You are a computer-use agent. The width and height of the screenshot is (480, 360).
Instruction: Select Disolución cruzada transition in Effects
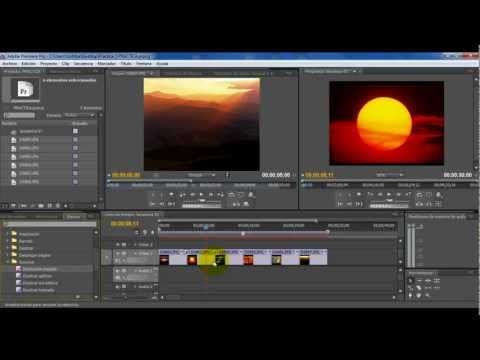tap(40, 269)
